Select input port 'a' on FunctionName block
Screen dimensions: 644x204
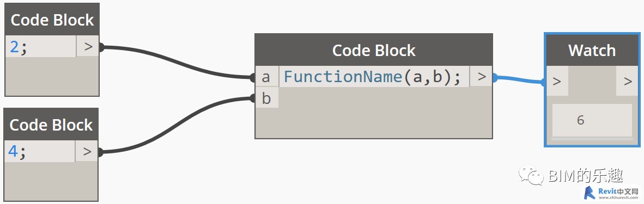pyautogui.click(x=266, y=76)
